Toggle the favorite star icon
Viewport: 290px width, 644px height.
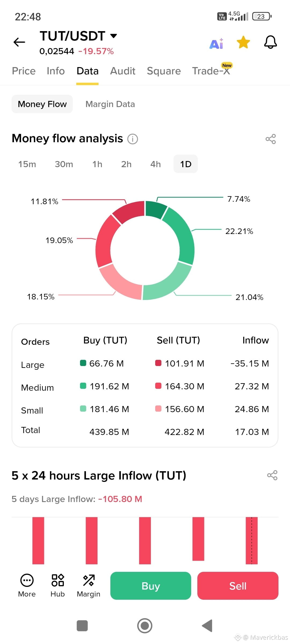coord(243,42)
